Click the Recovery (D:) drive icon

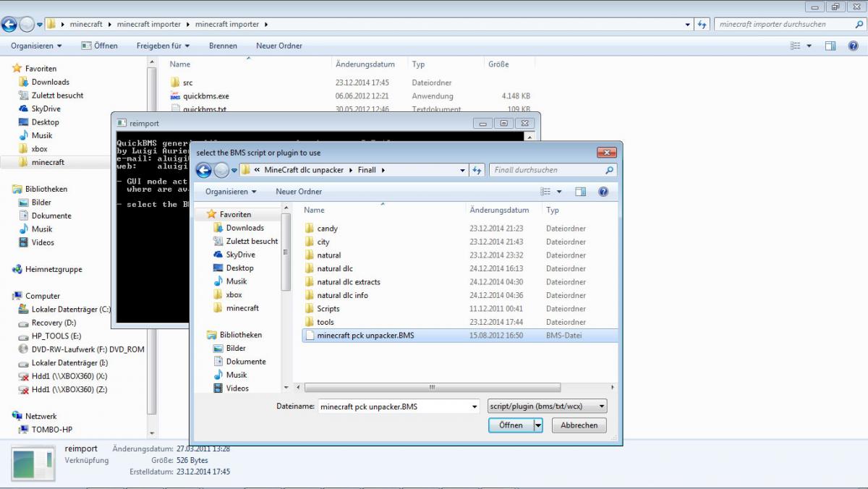point(24,323)
